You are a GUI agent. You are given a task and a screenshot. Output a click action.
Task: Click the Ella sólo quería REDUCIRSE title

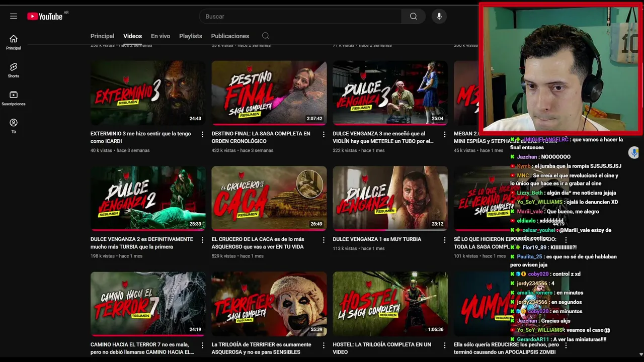(506, 348)
